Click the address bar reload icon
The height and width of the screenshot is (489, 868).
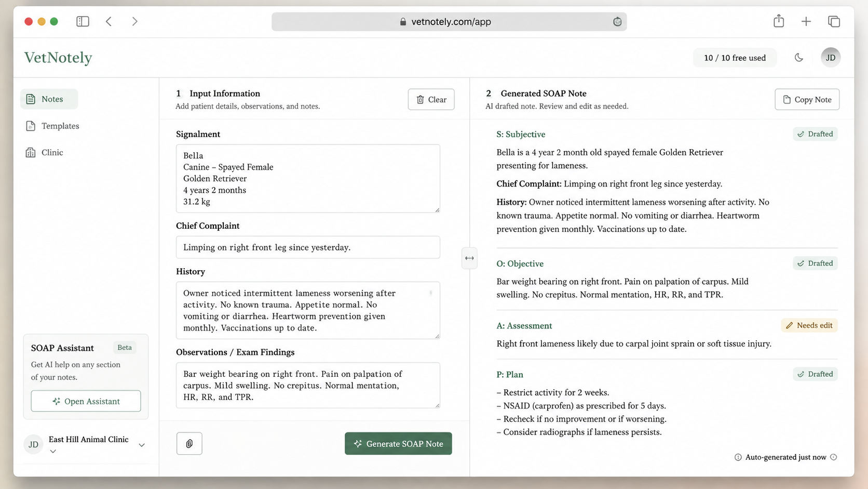617,22
